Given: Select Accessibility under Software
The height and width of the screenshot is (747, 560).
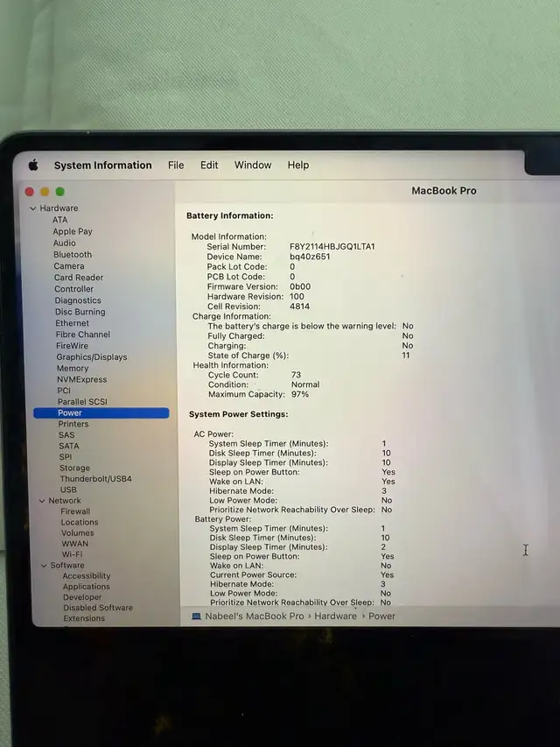Looking at the screenshot, I should tap(87, 576).
